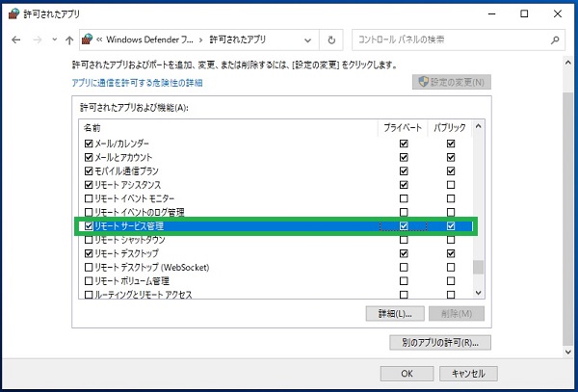Click the Forward navigation arrow

click(38, 39)
